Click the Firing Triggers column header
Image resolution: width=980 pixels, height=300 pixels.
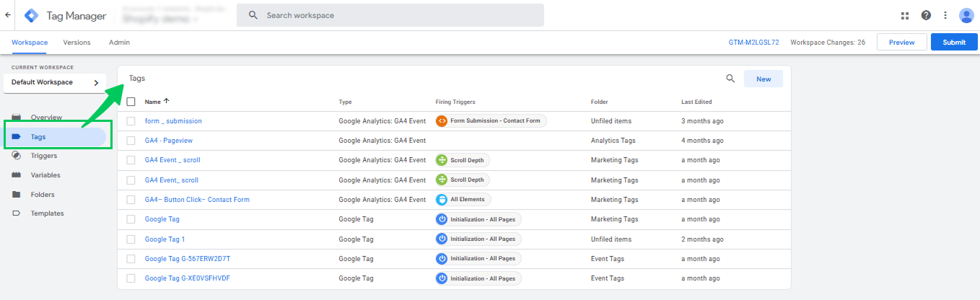click(455, 102)
